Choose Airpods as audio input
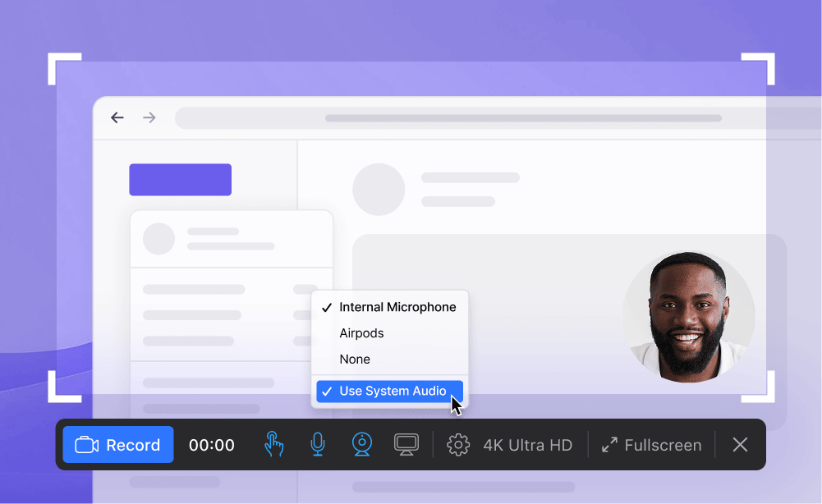This screenshot has width=822, height=504. (361, 333)
